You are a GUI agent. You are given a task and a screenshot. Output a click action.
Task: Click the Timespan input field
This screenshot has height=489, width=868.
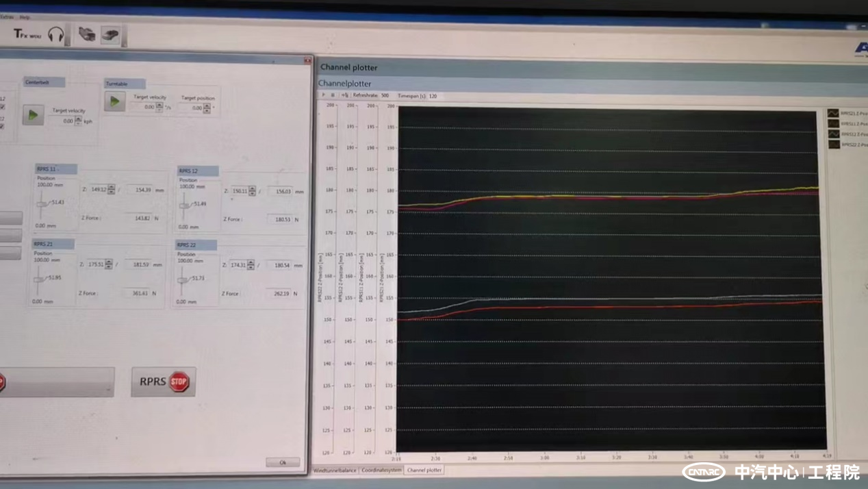(433, 97)
